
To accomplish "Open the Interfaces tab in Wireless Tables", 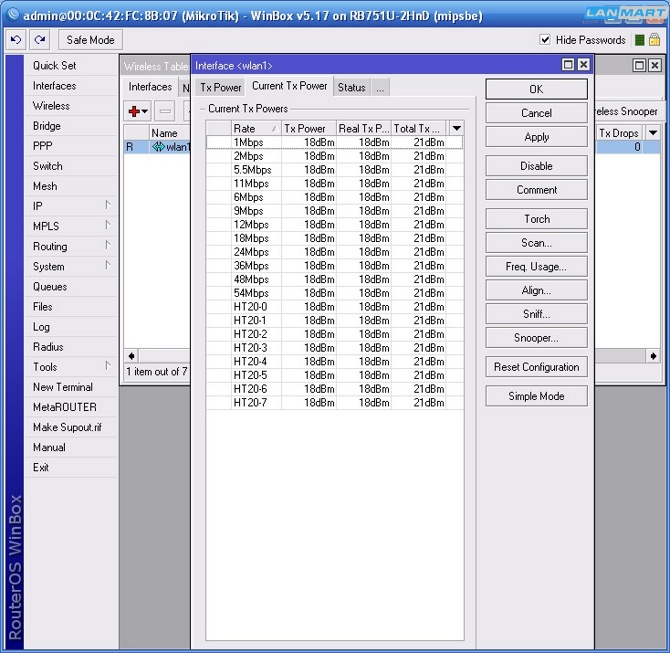I will tap(150, 87).
